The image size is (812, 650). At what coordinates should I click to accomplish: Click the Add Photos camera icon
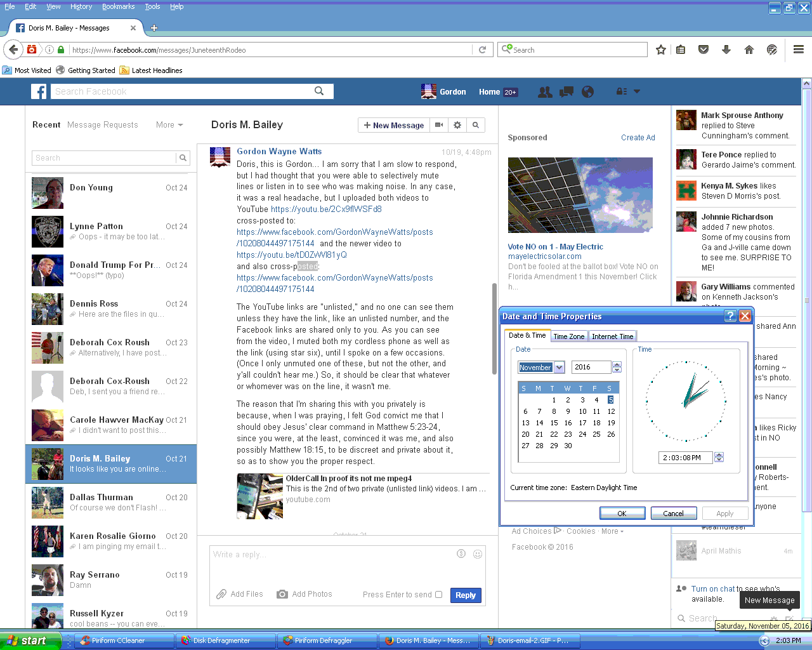[282, 594]
